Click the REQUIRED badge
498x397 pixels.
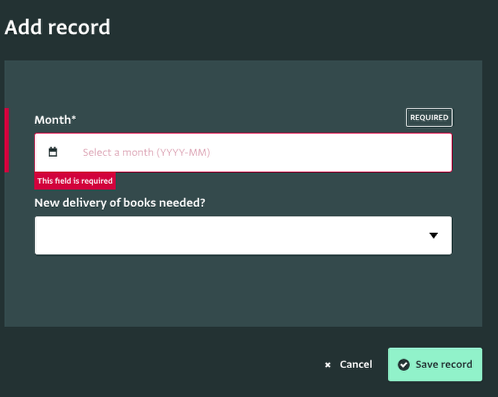coord(429,117)
